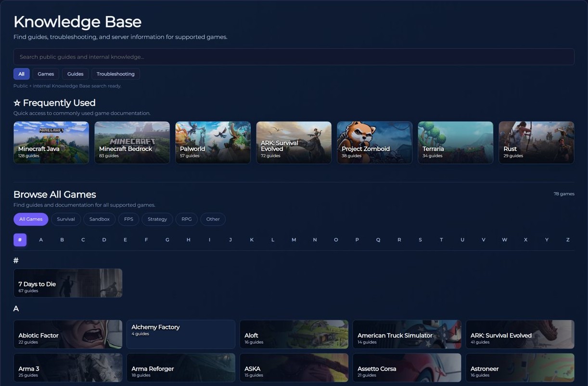Jump to letter P in alphabet index
588x386 pixels.
click(357, 240)
